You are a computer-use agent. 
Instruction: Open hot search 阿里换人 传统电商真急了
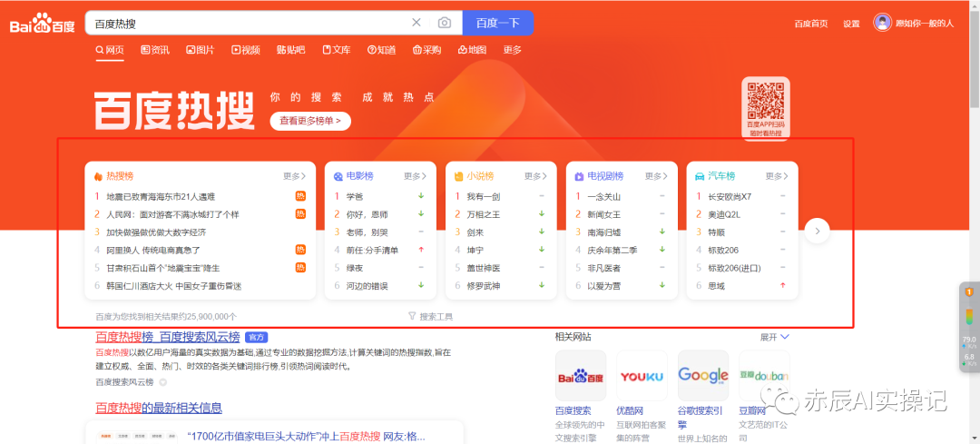153,250
